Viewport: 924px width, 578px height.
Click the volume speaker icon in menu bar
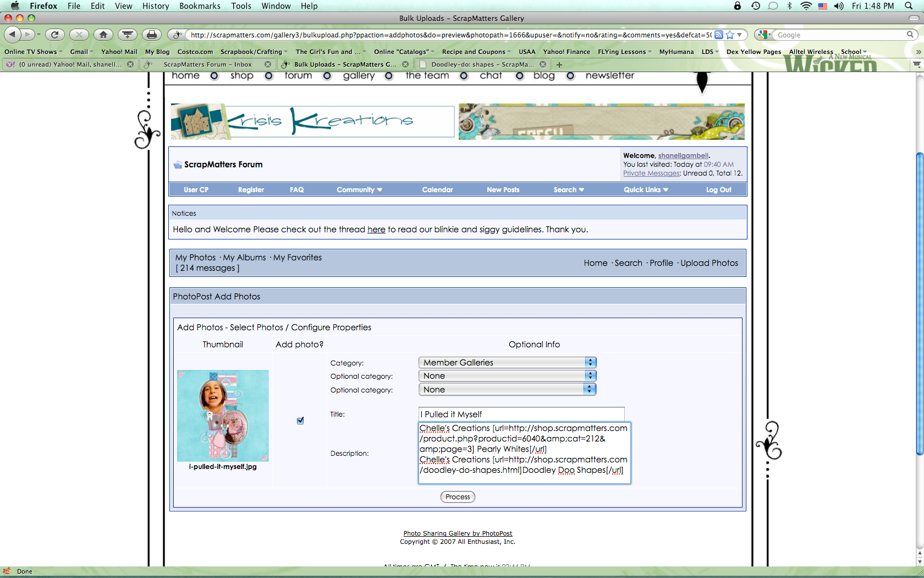[x=839, y=6]
